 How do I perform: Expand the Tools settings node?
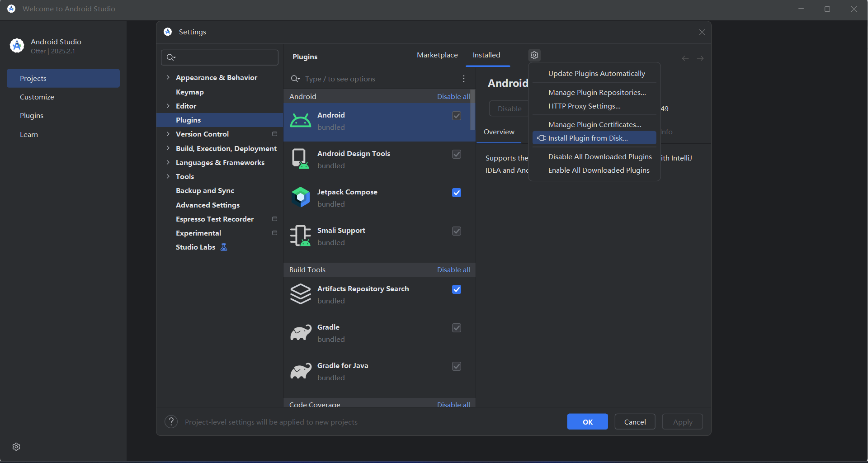(168, 176)
